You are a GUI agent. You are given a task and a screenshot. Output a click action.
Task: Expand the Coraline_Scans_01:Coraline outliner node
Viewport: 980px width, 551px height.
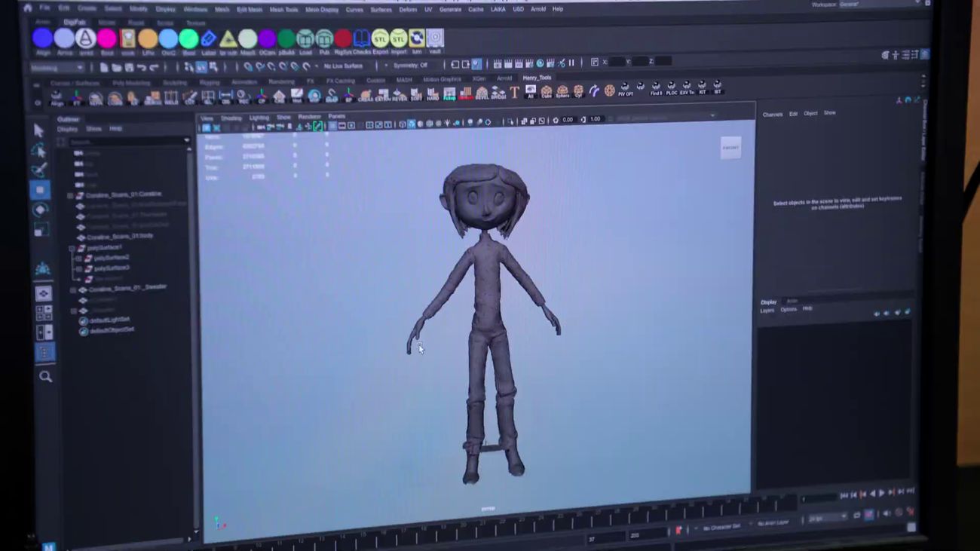coord(70,195)
